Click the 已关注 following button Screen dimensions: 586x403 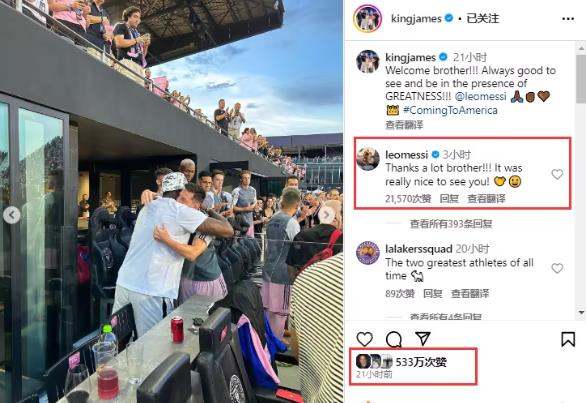click(482, 18)
